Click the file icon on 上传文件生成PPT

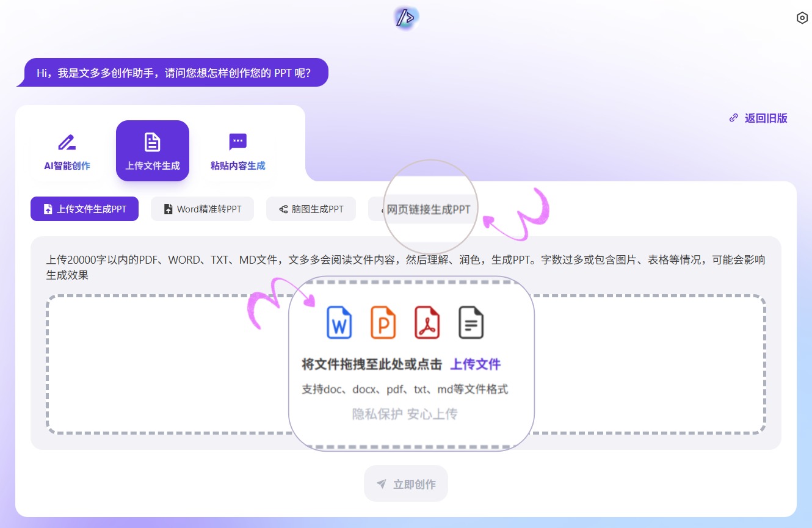click(48, 209)
